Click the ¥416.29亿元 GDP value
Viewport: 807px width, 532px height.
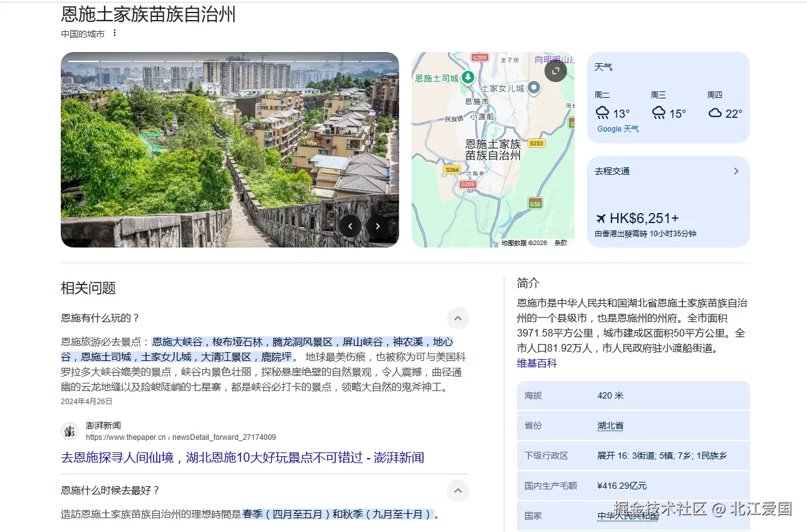[x=622, y=486]
